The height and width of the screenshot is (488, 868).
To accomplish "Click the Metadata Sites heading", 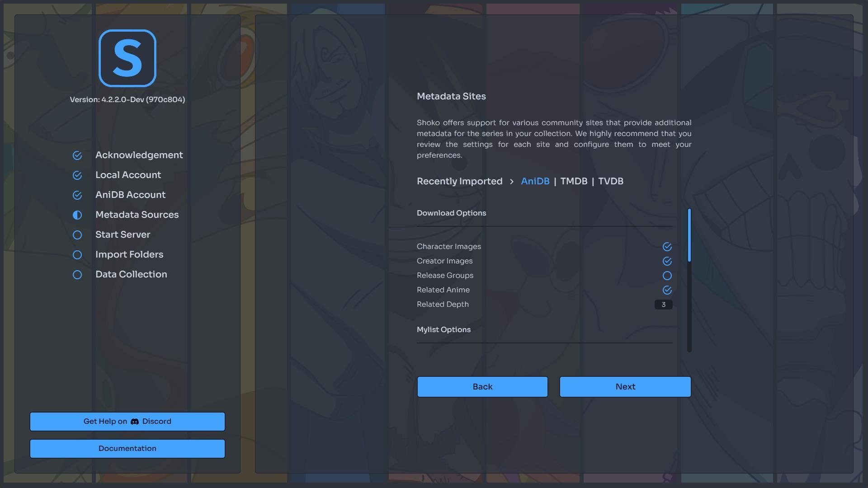I will [451, 96].
